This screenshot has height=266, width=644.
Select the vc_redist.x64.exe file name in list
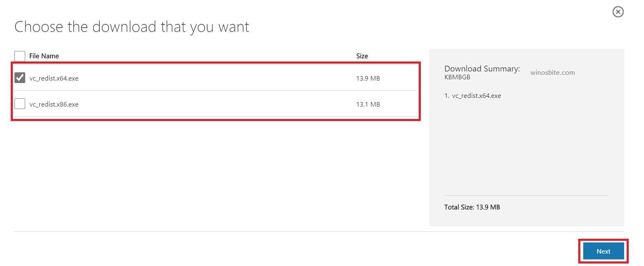[x=54, y=78]
